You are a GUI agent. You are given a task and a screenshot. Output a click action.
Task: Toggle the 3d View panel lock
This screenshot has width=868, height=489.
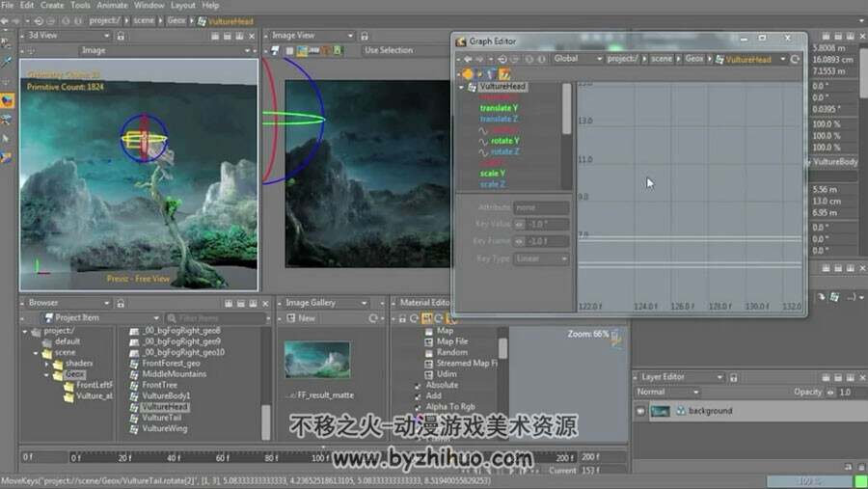[x=121, y=36]
